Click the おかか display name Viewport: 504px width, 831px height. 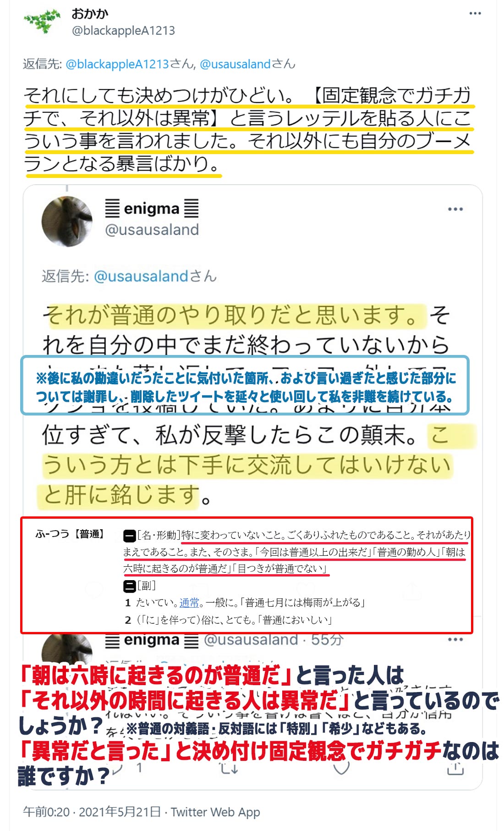pyautogui.click(x=90, y=14)
